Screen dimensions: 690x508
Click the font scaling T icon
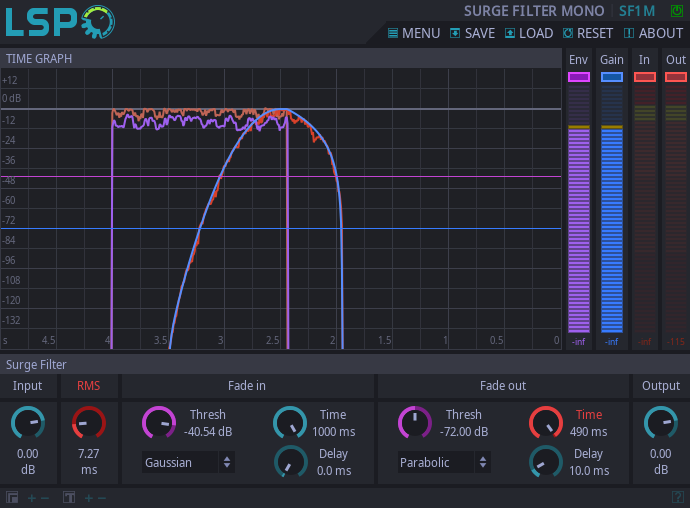(x=69, y=498)
